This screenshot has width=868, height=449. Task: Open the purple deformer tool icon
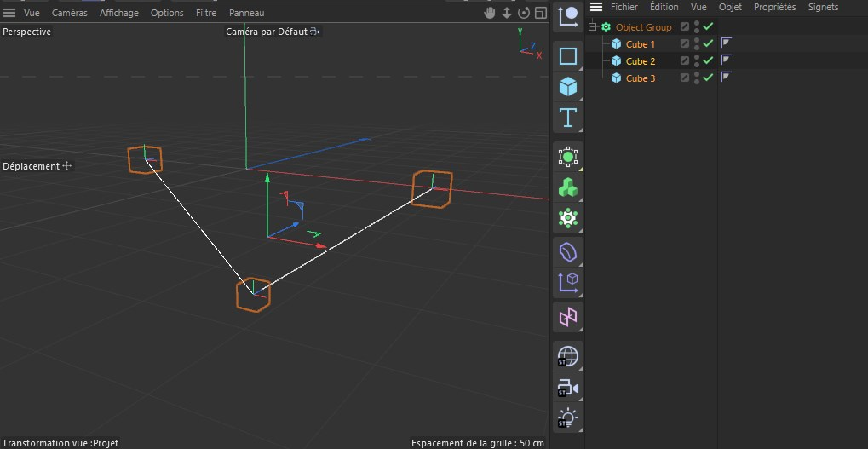coord(568,252)
